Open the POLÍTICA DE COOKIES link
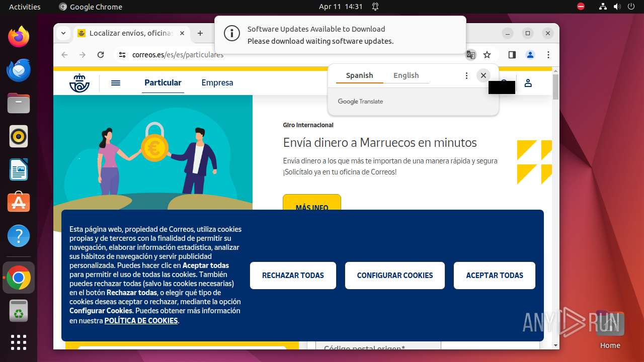The height and width of the screenshot is (362, 644). 141,321
